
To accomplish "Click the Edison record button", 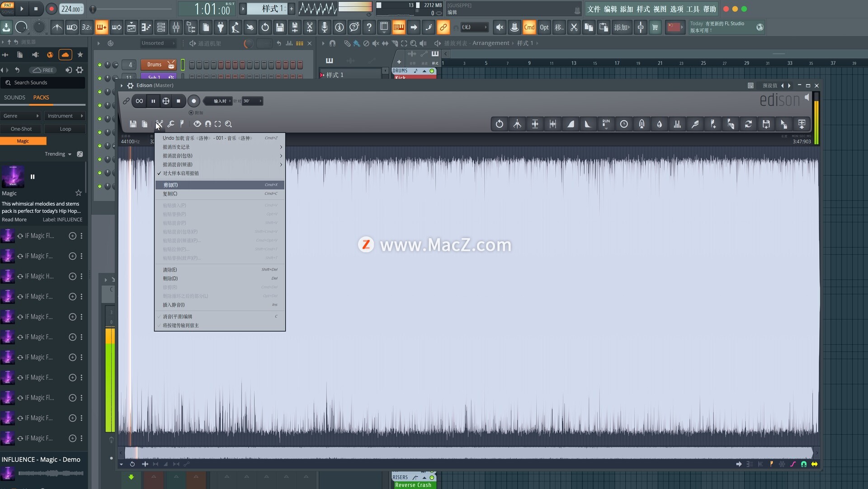I will pyautogui.click(x=193, y=101).
